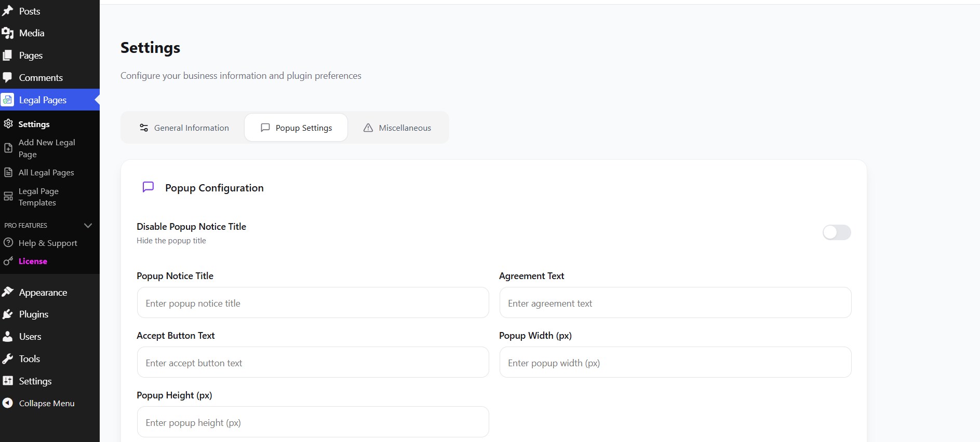This screenshot has height=442, width=980.
Task: Click the Help & Support question icon
Action: point(8,243)
